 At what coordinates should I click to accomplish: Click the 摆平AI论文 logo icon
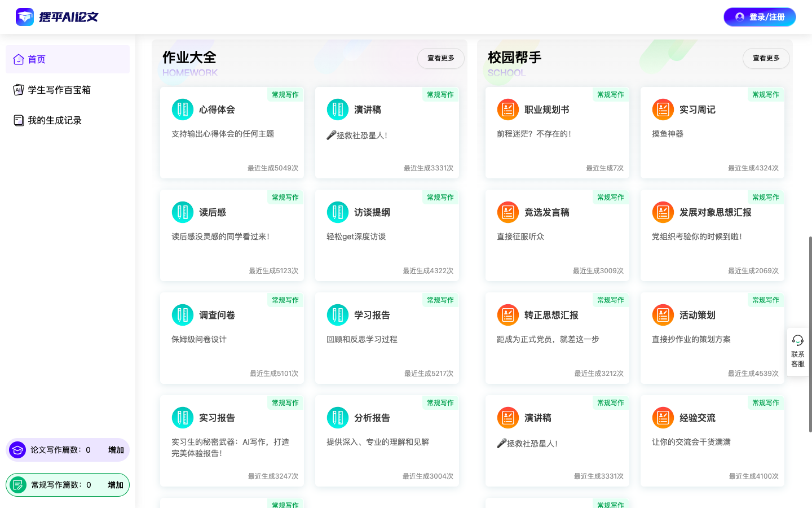pos(25,17)
